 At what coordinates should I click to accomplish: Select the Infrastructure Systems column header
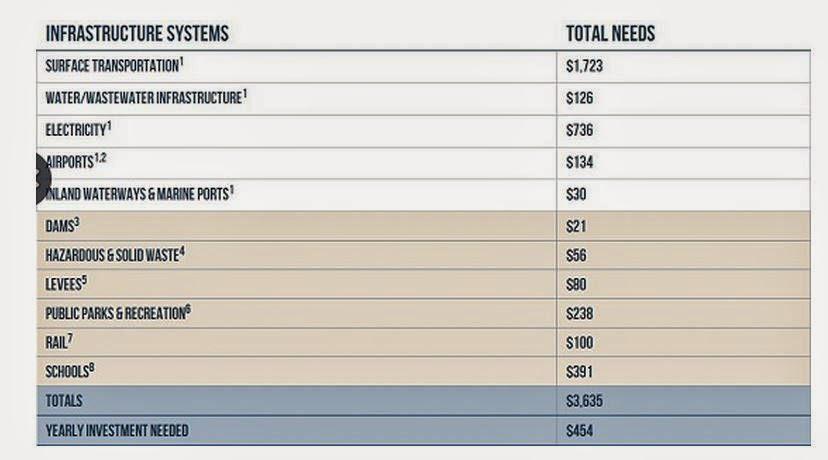tap(137, 34)
